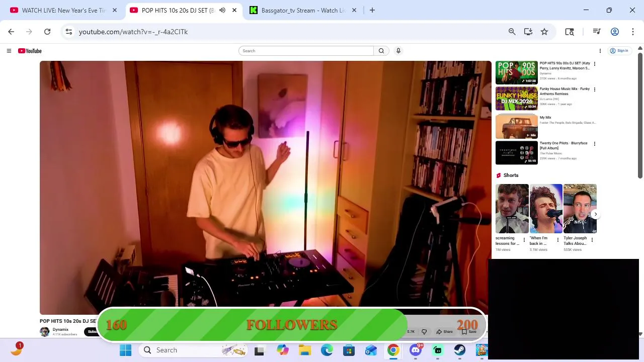Image resolution: width=644 pixels, height=362 pixels.
Task: Click the Dynamix channel name
Action: point(60,330)
